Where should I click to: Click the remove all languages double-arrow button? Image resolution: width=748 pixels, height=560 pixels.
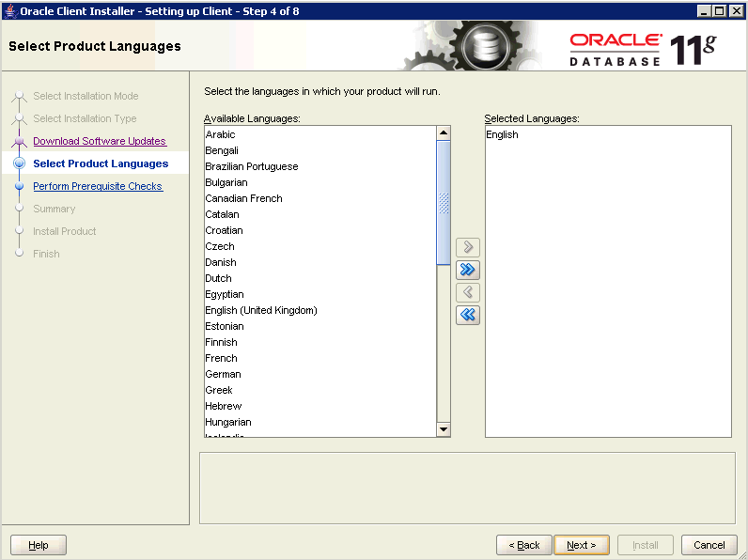467,316
